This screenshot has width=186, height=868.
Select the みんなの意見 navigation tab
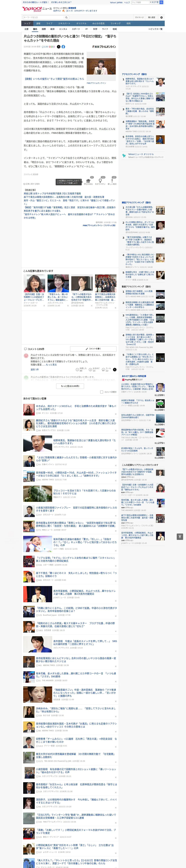coord(98,24)
